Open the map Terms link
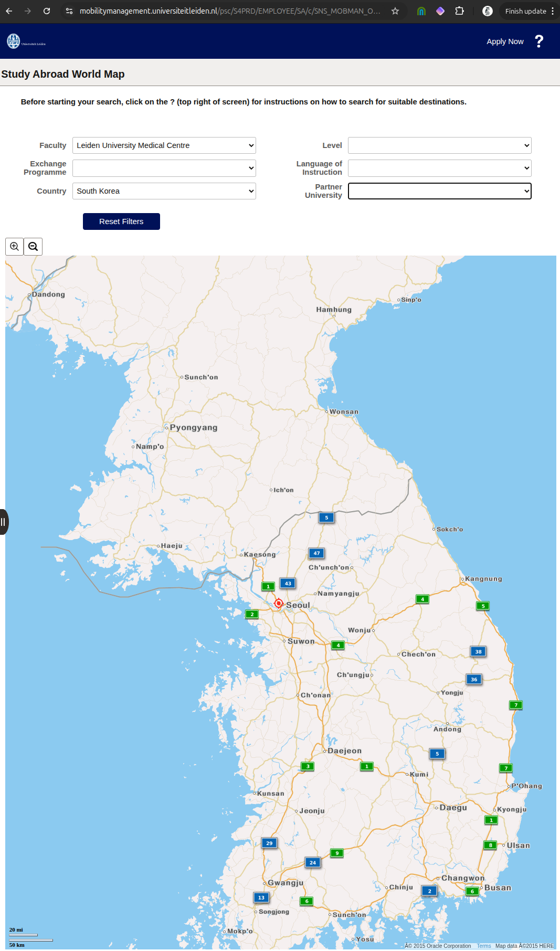560x951 pixels. point(484,946)
